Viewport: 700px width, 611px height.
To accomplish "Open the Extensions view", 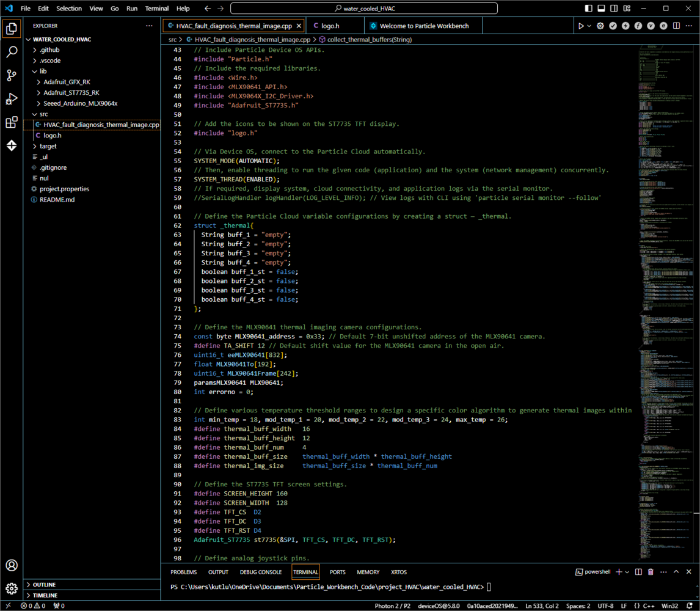I will pos(12,123).
